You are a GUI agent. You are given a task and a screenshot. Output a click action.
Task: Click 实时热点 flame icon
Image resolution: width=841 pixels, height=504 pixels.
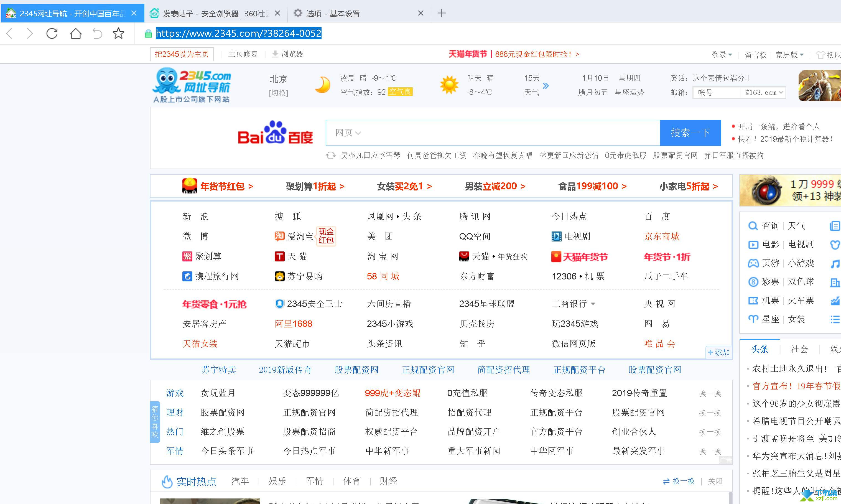(167, 481)
